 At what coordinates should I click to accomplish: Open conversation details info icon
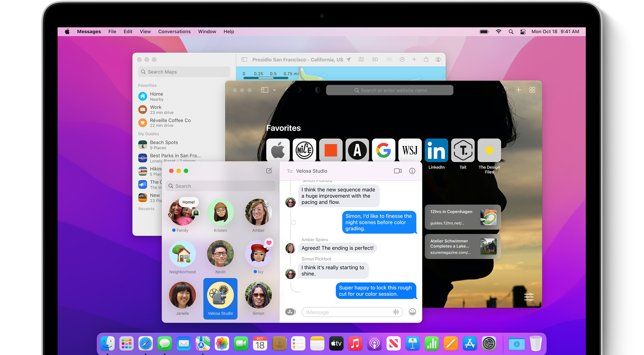(x=412, y=171)
